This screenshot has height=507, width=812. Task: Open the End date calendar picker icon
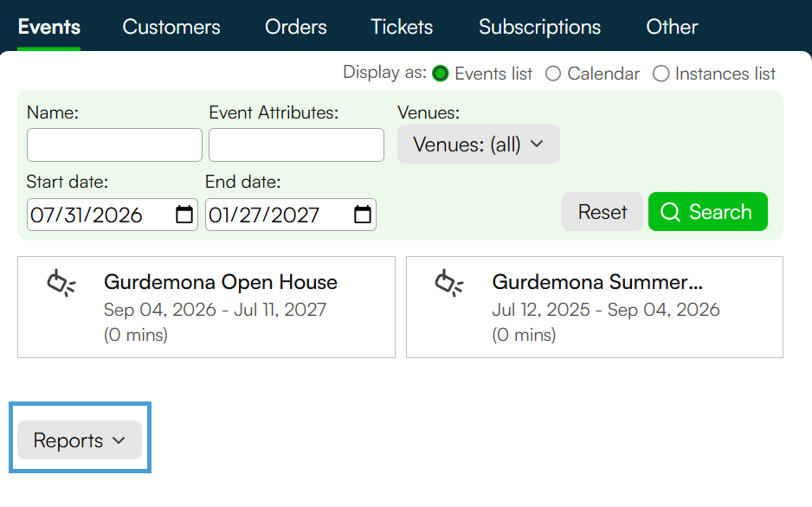coord(363,215)
